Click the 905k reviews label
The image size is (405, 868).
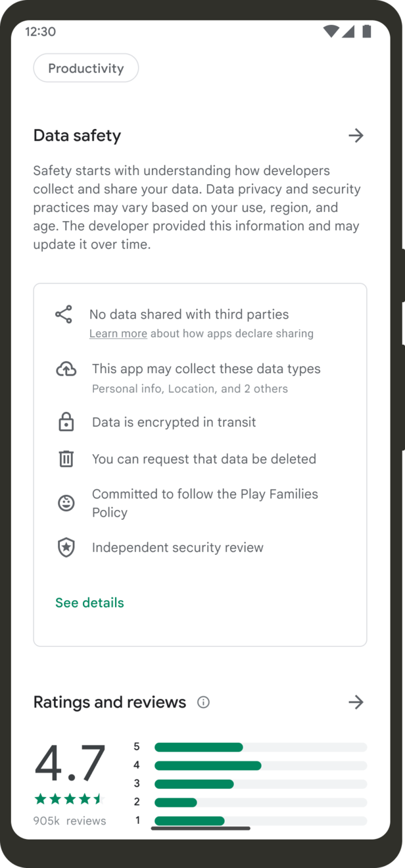click(69, 820)
